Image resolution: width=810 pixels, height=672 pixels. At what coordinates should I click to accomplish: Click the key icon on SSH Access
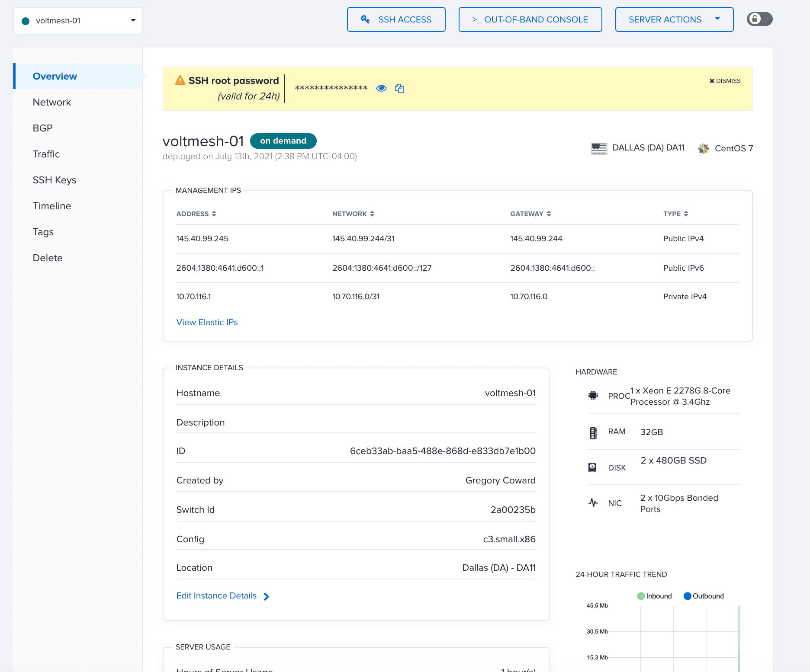click(365, 19)
